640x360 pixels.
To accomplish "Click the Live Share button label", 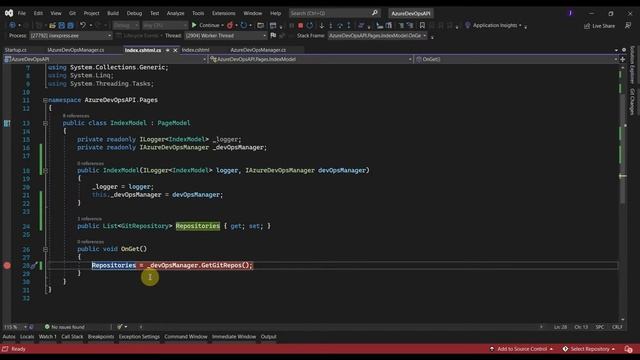I will pos(603,26).
